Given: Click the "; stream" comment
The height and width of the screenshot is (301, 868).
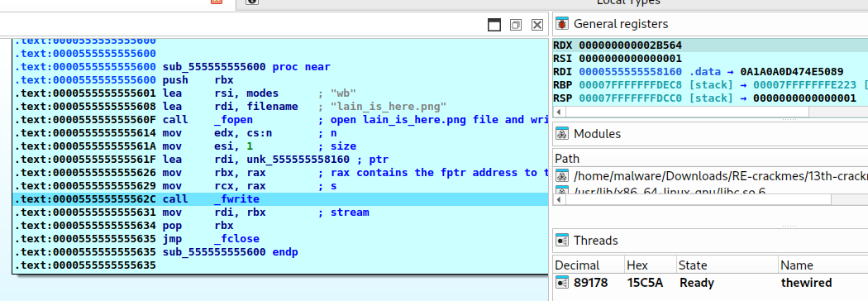Looking at the screenshot, I should 344,213.
